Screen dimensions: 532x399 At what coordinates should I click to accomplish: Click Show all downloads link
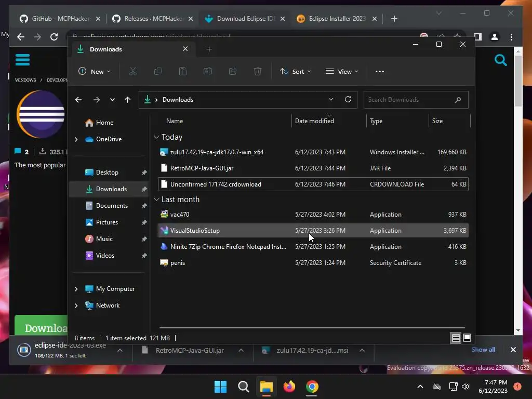pyautogui.click(x=483, y=350)
